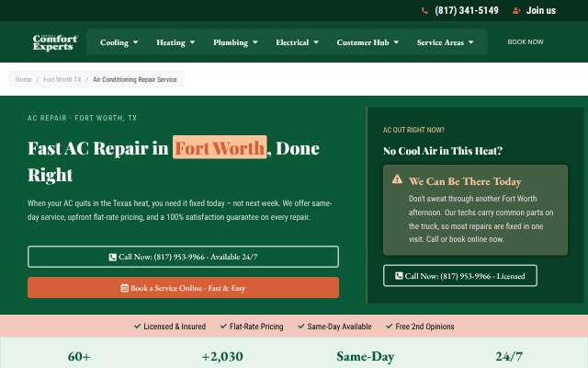Click the We Can Be There Today heading

point(465,181)
